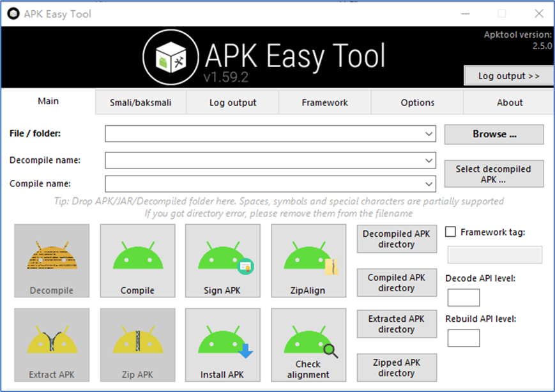Open the Decompiled APK directory
Screen dimensions: 555x392
point(397,239)
